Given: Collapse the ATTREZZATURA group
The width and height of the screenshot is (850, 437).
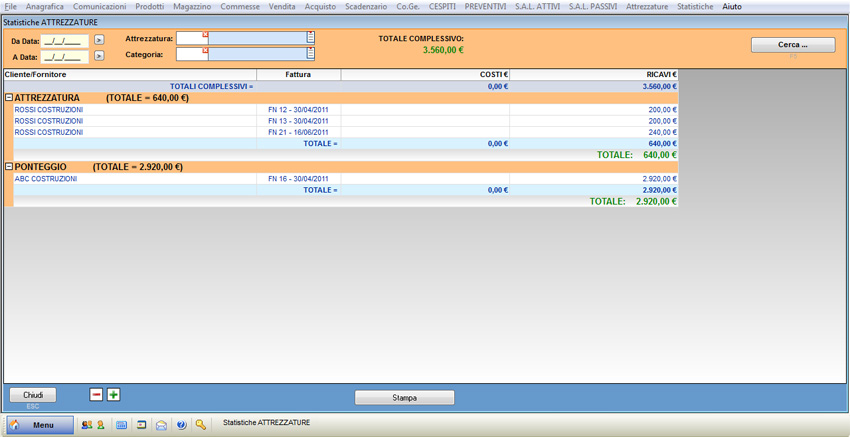Looking at the screenshot, I should tap(9, 98).
